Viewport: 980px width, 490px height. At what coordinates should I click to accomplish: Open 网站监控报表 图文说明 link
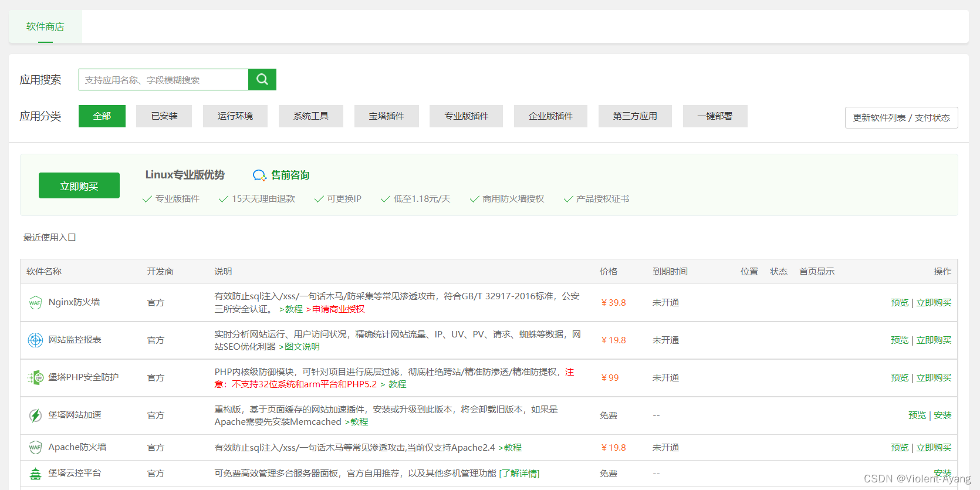pos(299,347)
